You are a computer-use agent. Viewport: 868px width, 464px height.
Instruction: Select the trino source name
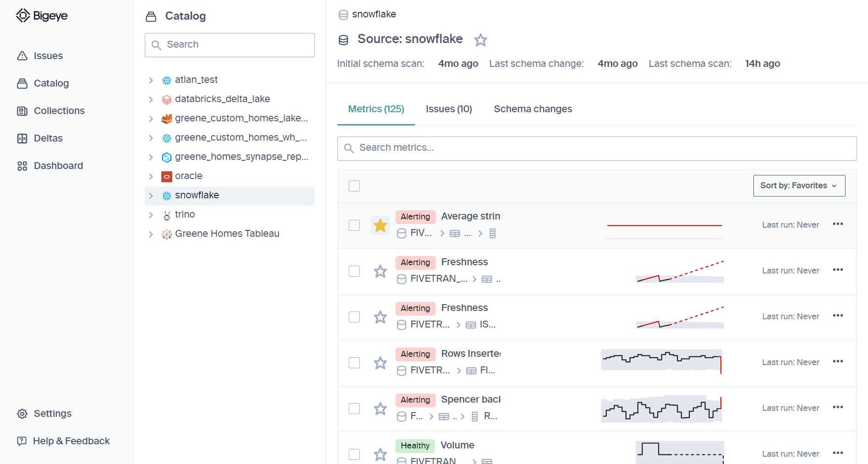pyautogui.click(x=185, y=214)
